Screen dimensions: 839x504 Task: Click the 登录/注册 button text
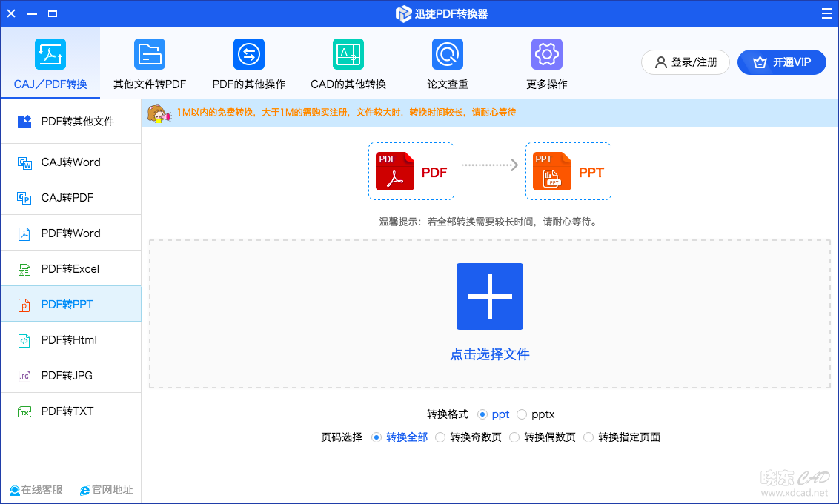coord(694,62)
